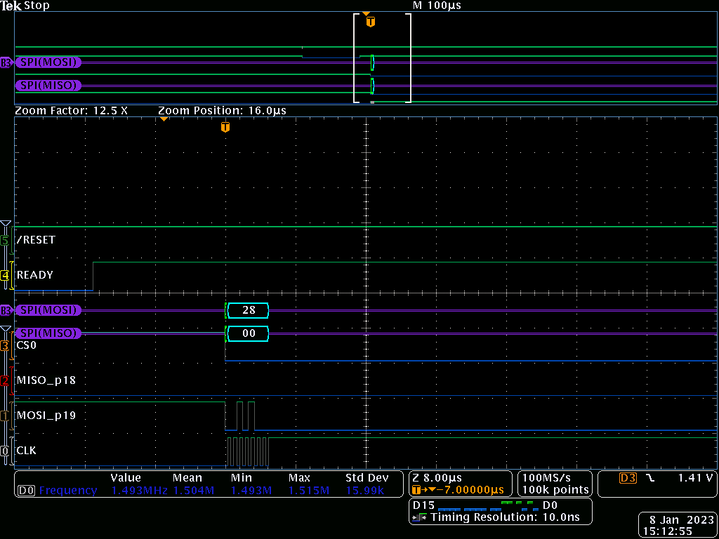Click the falling edge trigger slope icon
Viewport: 719px width, 539px height.
pyautogui.click(x=650, y=478)
